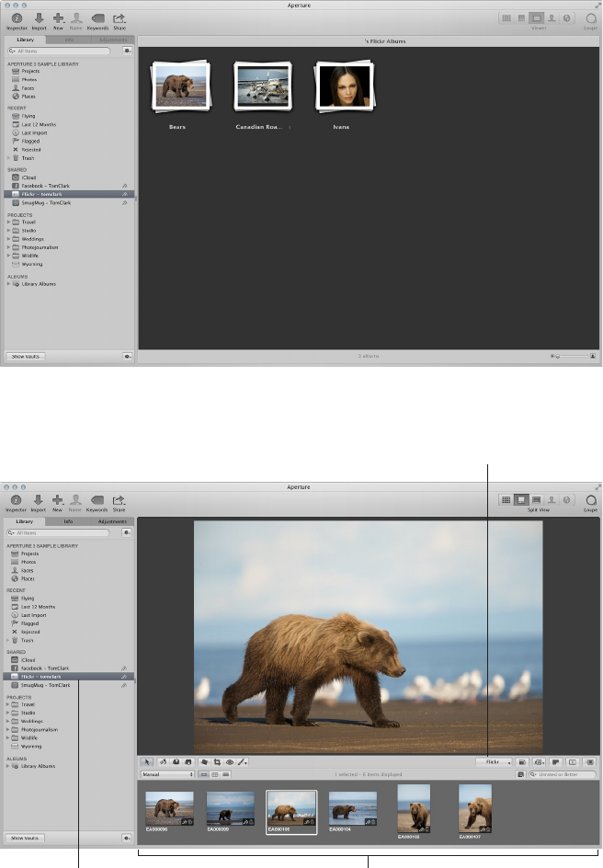Click Import in the Flickr Albums window toolbar
Screen dimensions: 603x868
39,21
